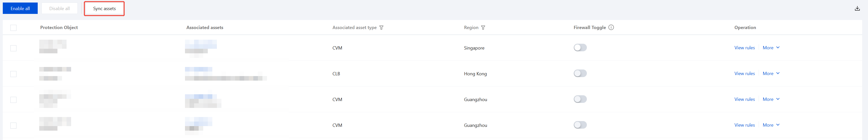Select all rows with header checkbox
868x140 pixels.
(13, 28)
